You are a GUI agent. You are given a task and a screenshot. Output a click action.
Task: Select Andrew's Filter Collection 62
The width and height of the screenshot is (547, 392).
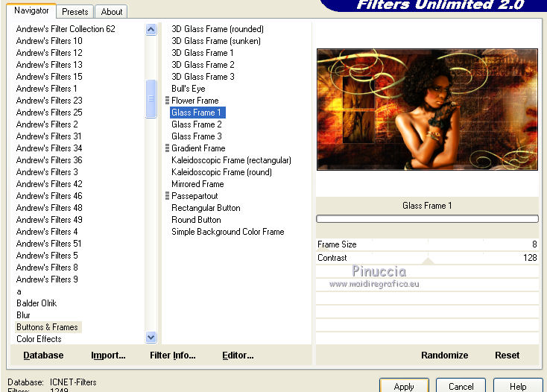(66, 29)
